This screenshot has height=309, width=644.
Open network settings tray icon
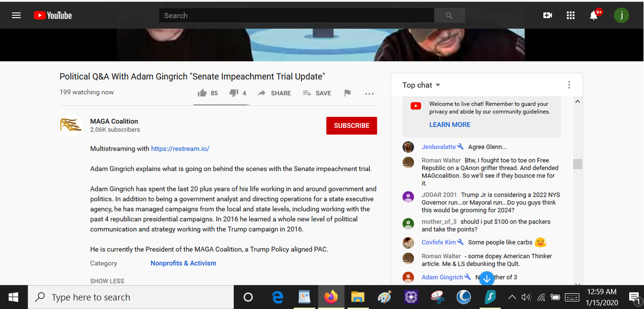tap(541, 297)
